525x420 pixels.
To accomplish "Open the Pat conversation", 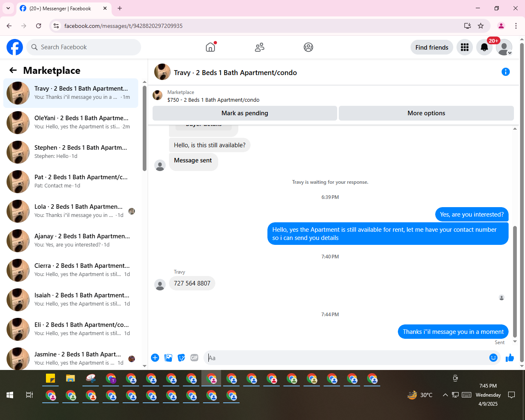I will (71, 182).
